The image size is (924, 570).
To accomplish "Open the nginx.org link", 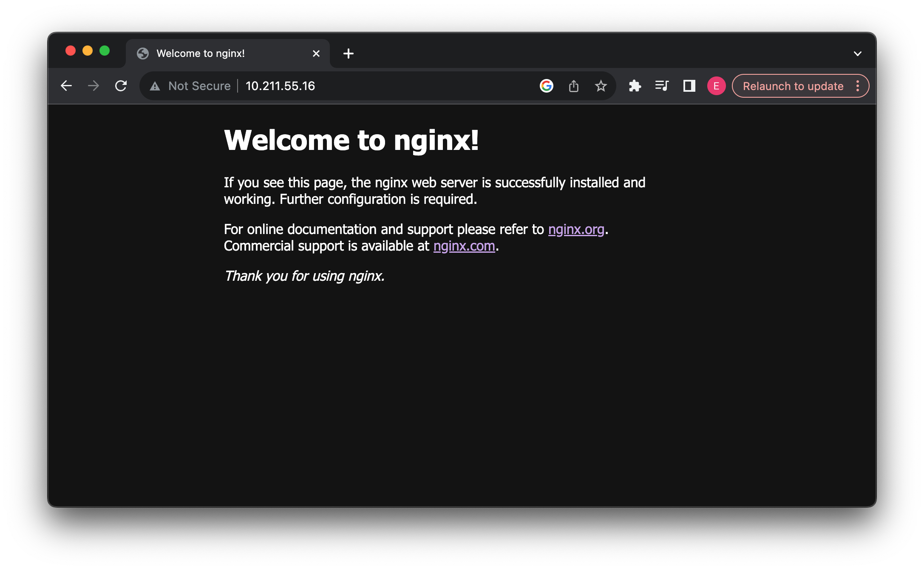I will (x=576, y=229).
